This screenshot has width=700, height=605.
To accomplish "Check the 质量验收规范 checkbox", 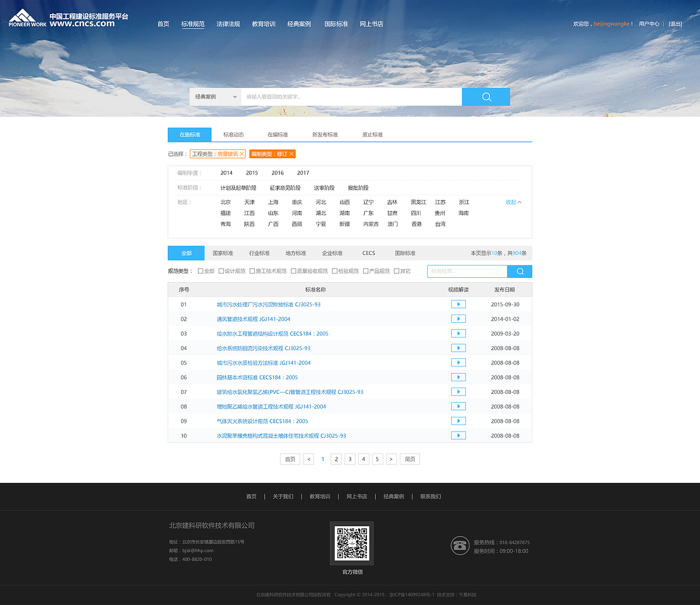I will [x=293, y=271].
